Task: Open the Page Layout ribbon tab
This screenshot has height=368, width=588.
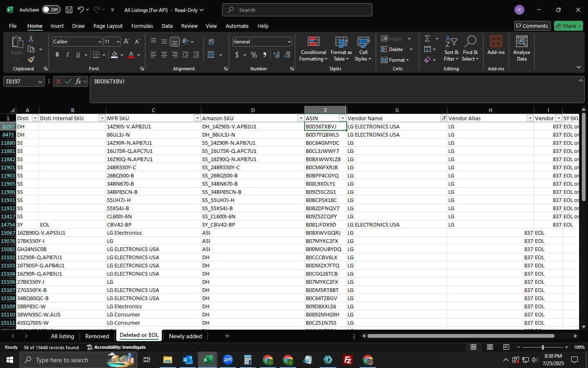Action: [x=108, y=26]
